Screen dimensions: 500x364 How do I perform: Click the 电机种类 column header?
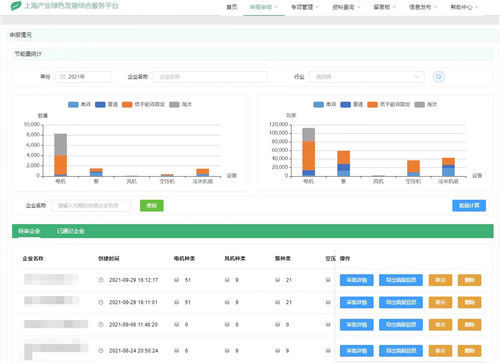tap(184, 258)
